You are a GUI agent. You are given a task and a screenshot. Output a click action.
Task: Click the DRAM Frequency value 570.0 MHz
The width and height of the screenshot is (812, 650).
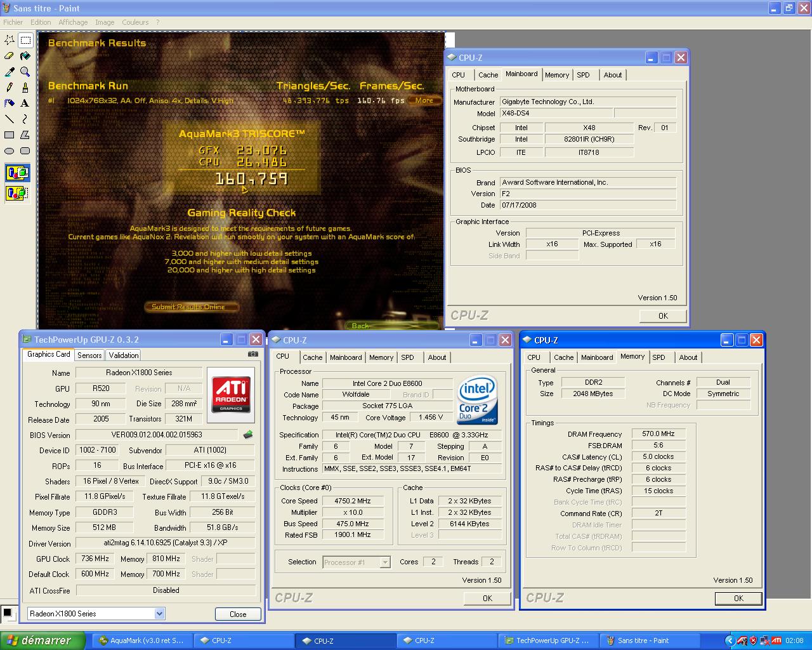point(658,434)
